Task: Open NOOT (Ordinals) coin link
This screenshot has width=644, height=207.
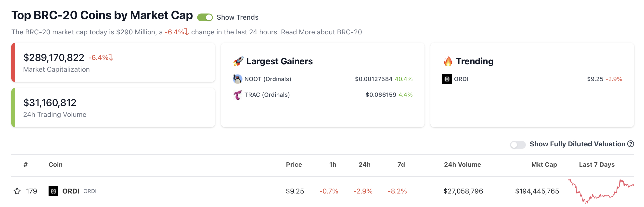Action: click(x=268, y=79)
